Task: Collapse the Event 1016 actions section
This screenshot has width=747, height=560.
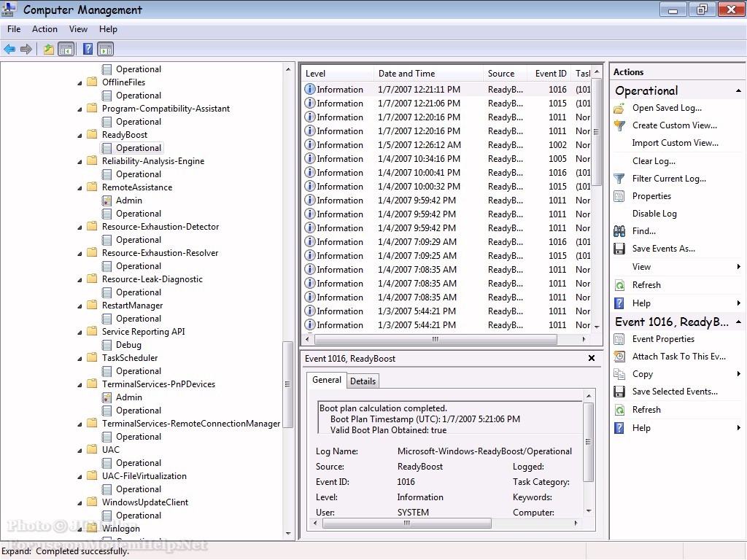Action: 738,322
